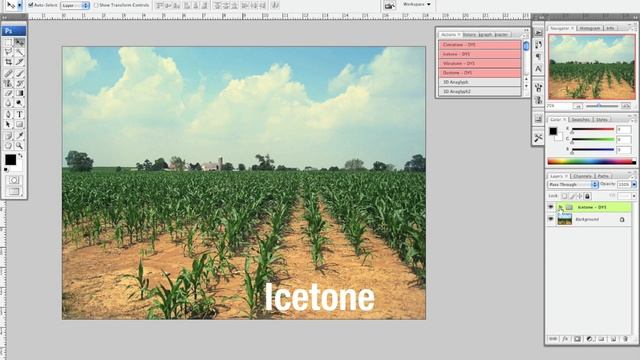Select the Type tool
Image resolution: width=640 pixels, height=360 pixels.
pos(19,115)
